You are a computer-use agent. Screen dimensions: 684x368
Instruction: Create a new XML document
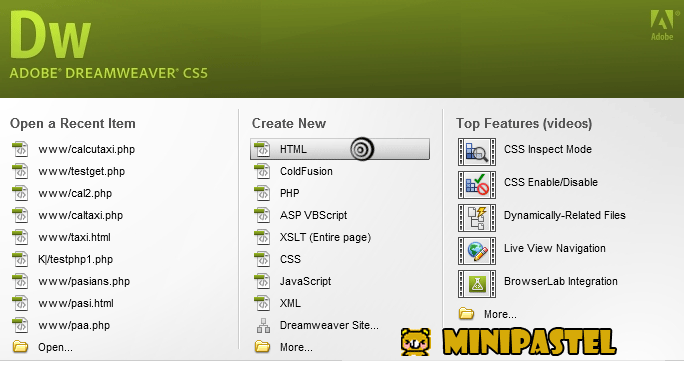tap(290, 303)
